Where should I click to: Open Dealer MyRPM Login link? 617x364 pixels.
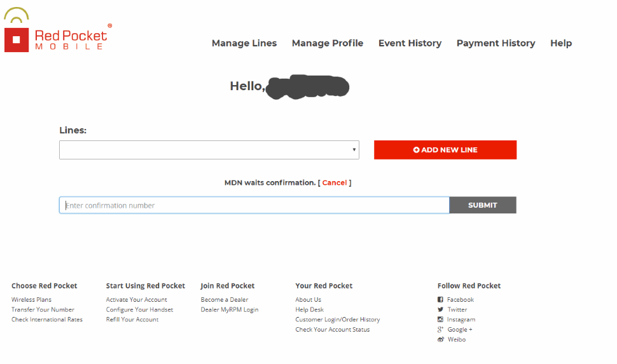[x=230, y=310]
